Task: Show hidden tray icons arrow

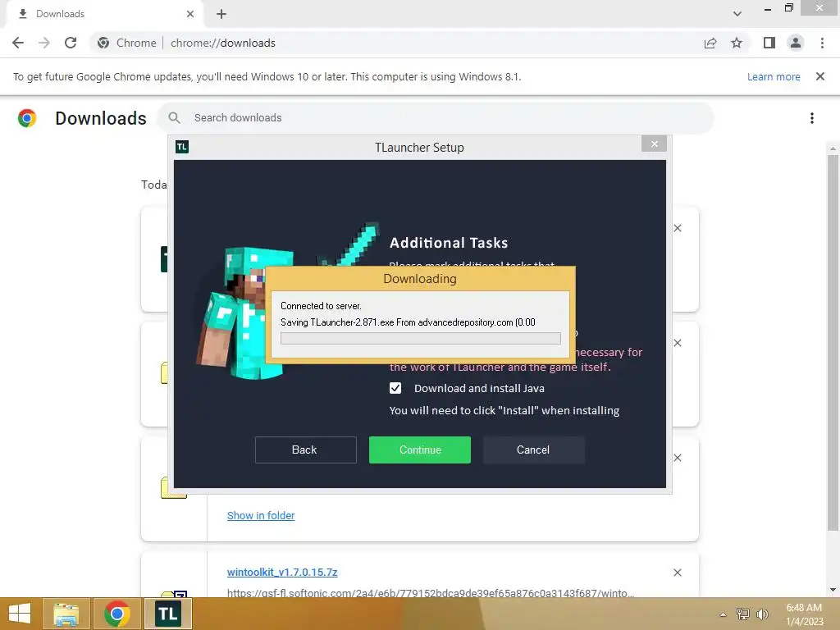Action: [x=723, y=614]
